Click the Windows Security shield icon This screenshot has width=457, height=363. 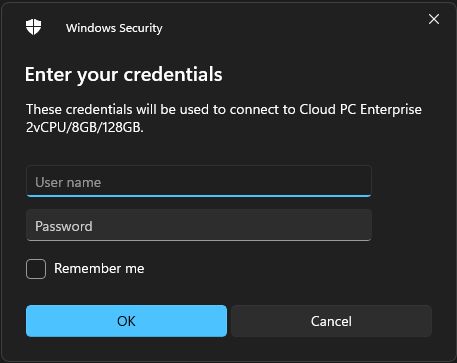tap(33, 27)
